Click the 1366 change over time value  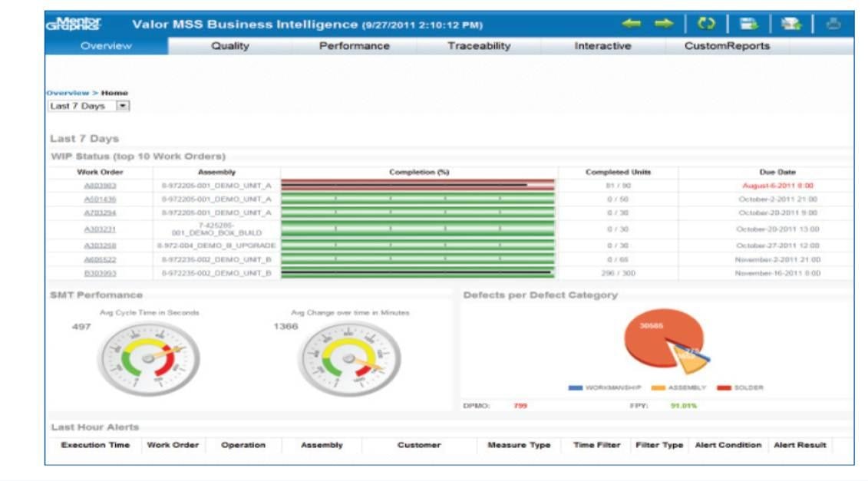[285, 327]
